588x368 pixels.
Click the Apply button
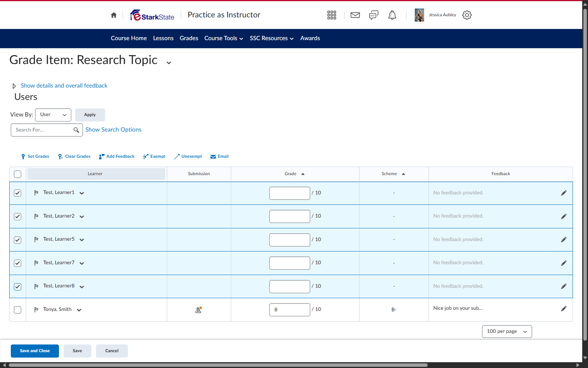coord(90,115)
